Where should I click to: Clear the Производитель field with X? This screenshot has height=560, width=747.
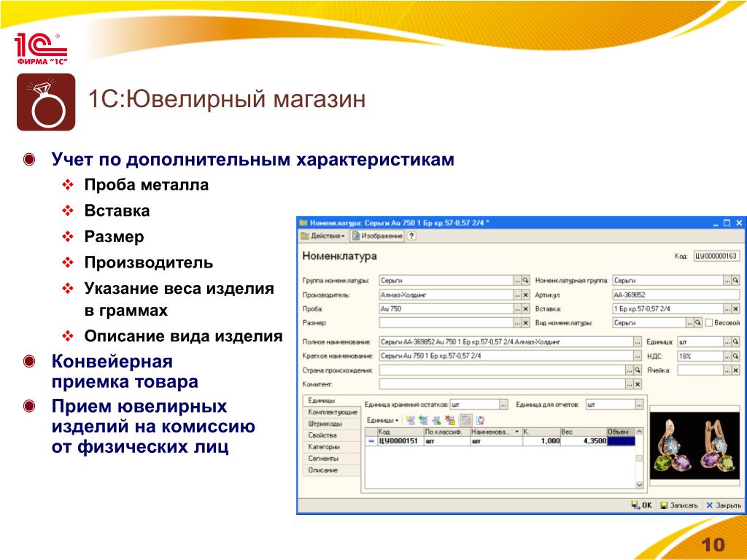click(525, 295)
